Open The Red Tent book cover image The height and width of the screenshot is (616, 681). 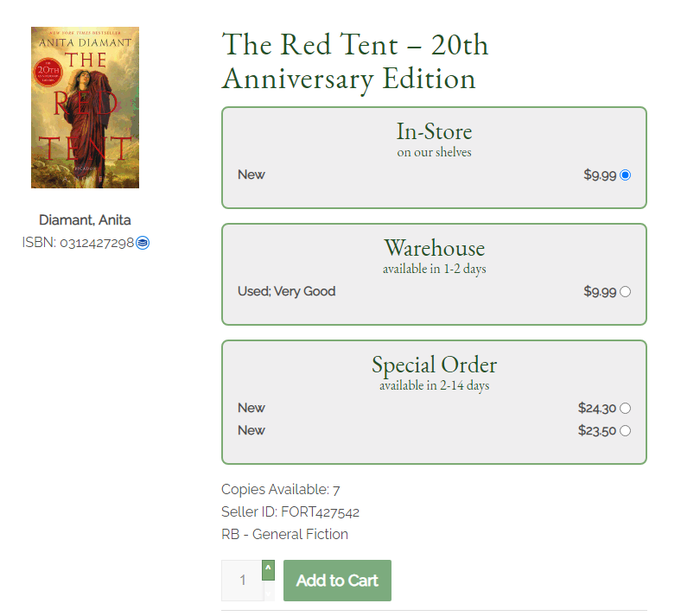(x=85, y=107)
